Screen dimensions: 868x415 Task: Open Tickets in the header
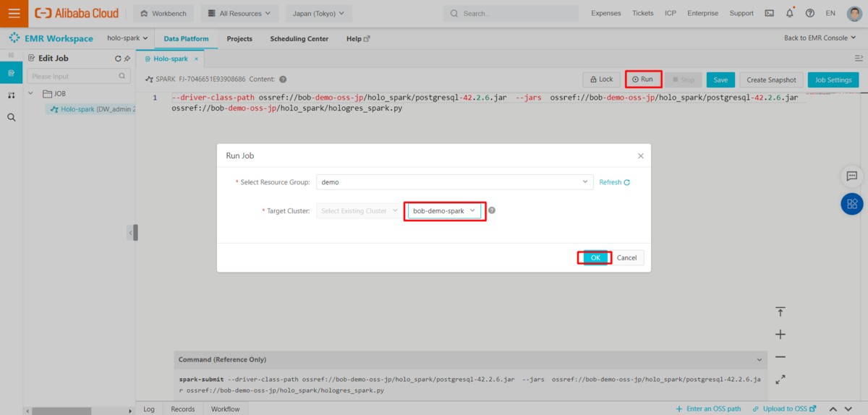[642, 13]
